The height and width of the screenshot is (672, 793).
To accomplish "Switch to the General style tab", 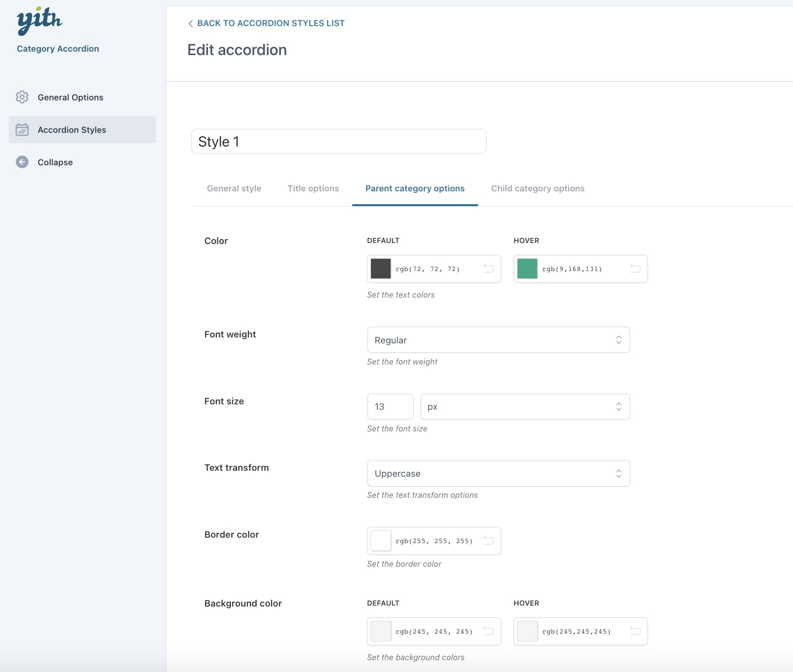I will pyautogui.click(x=234, y=188).
